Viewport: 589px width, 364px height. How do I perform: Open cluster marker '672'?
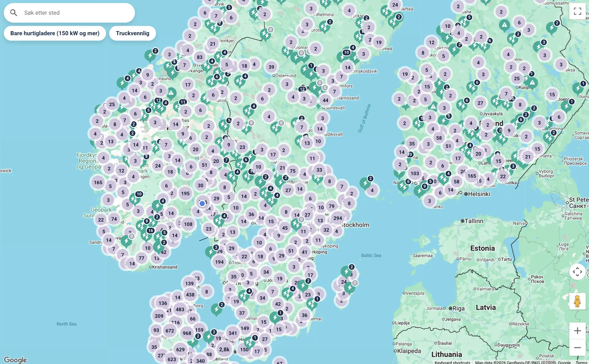coord(170,331)
